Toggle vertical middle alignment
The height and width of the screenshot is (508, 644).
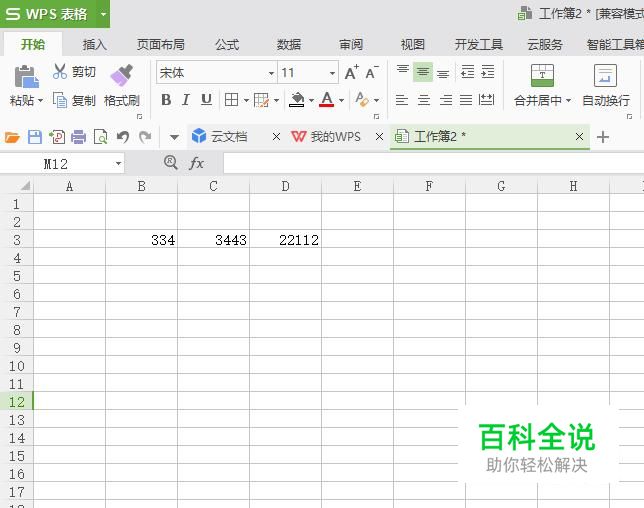[423, 72]
